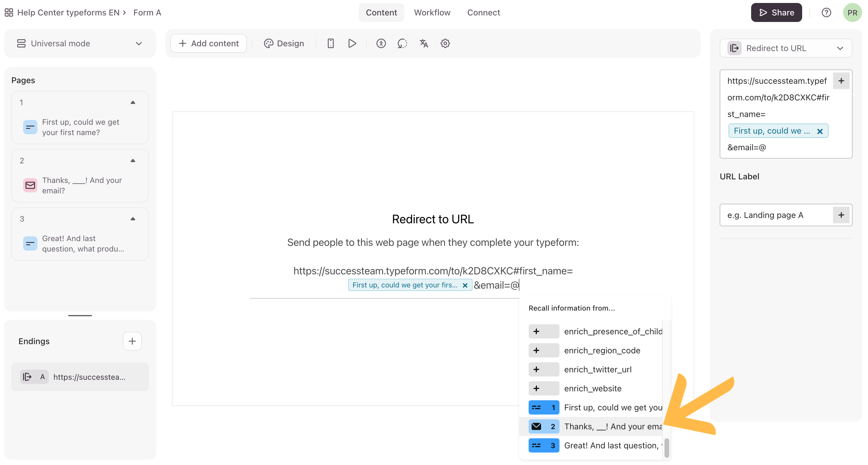Switch to the Connect tab

tap(483, 12)
